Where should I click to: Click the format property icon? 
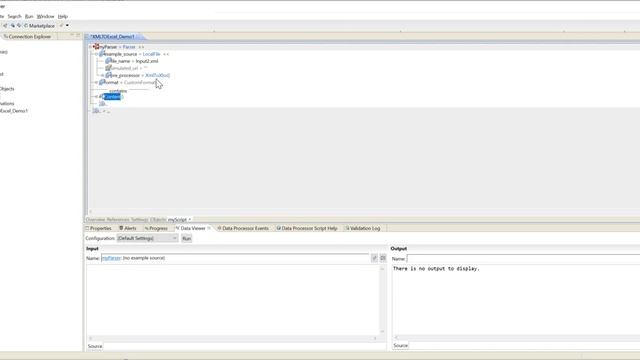pos(102,82)
